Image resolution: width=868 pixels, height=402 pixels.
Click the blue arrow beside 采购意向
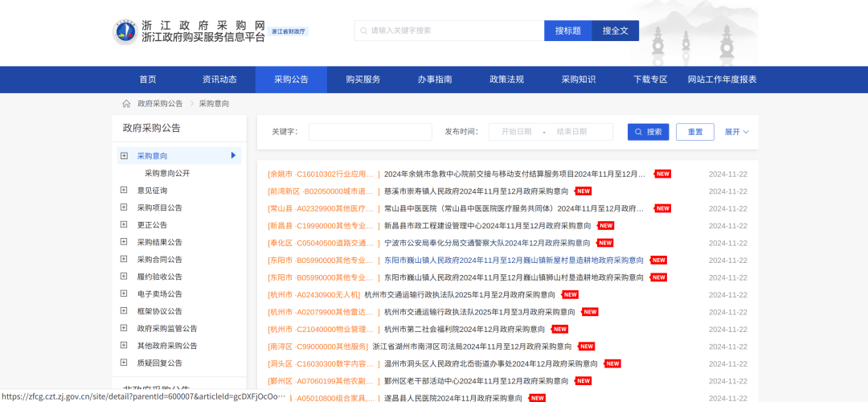point(233,155)
